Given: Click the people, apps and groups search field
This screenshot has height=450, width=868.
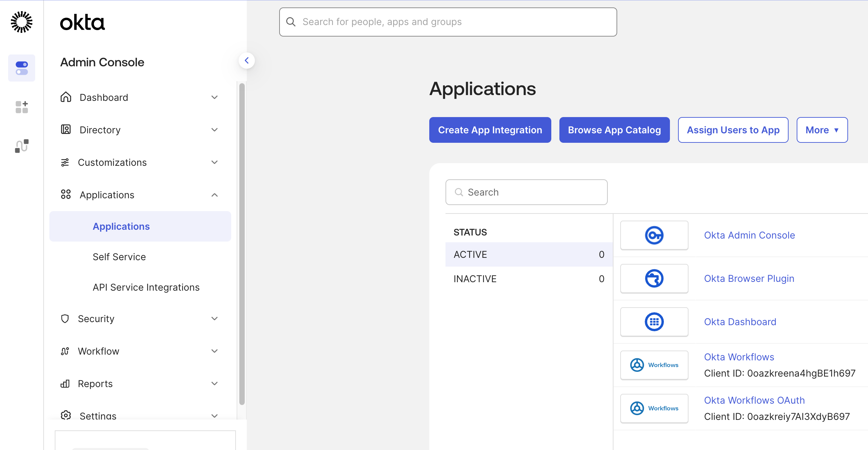Looking at the screenshot, I should coord(448,22).
